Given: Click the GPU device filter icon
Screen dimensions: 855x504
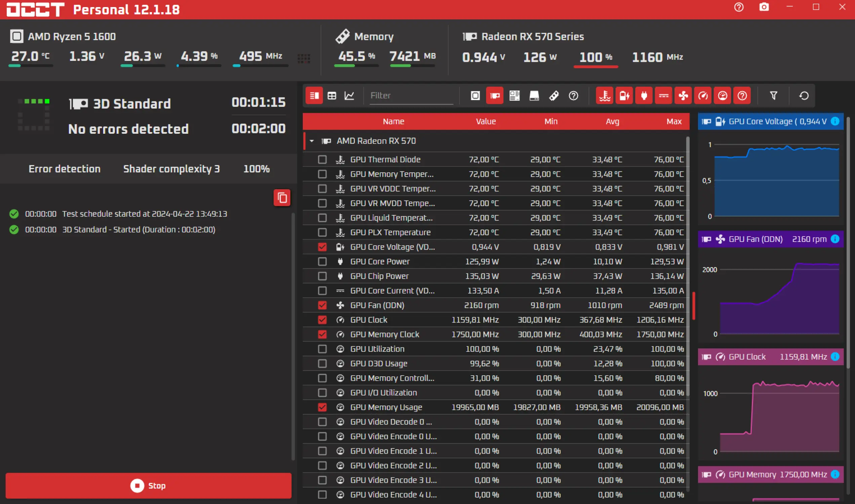Looking at the screenshot, I should point(495,96).
